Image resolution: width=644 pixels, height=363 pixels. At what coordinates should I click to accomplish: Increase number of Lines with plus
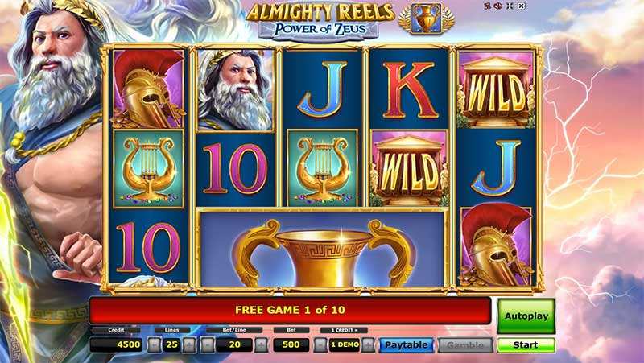coord(189,345)
